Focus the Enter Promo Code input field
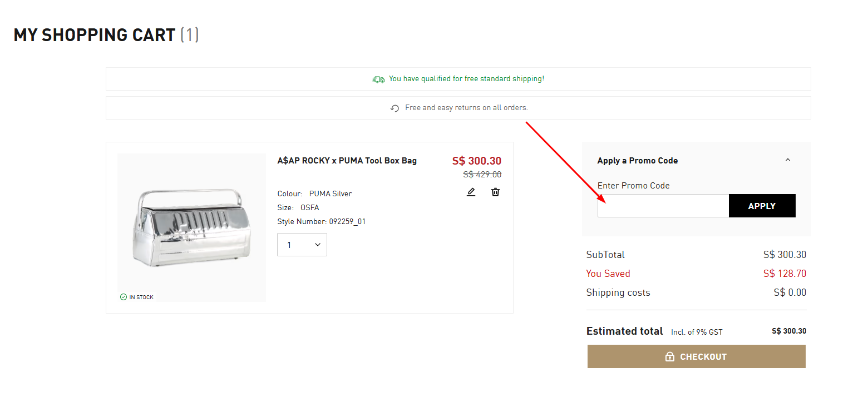This screenshot has width=868, height=402. coord(663,206)
